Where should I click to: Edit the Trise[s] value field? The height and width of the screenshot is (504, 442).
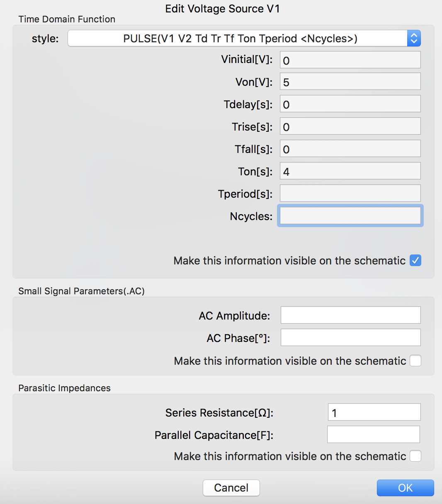pos(350,126)
